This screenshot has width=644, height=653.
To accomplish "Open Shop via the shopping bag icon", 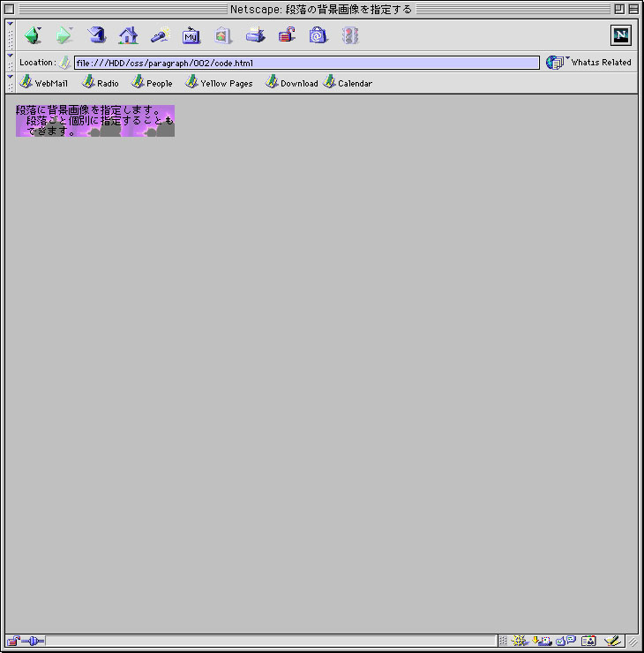I will (x=318, y=35).
